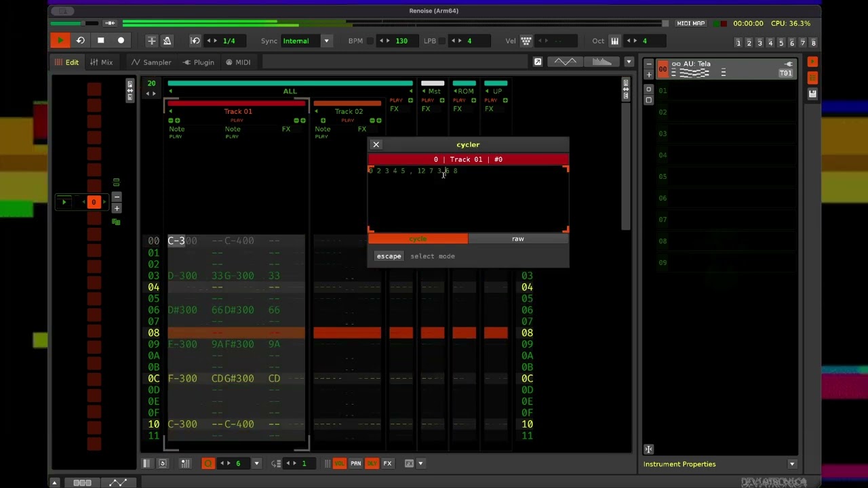Click the MIDI MAP button

coord(690,23)
